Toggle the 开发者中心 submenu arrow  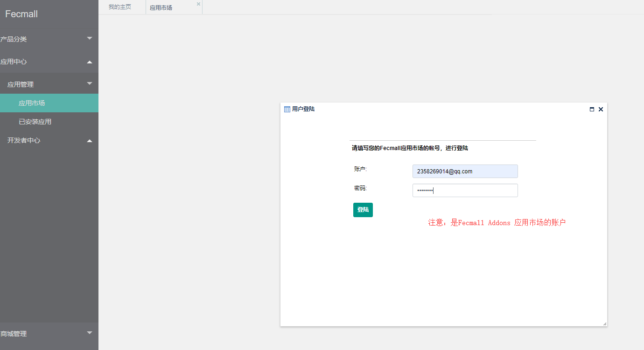pyautogui.click(x=90, y=140)
